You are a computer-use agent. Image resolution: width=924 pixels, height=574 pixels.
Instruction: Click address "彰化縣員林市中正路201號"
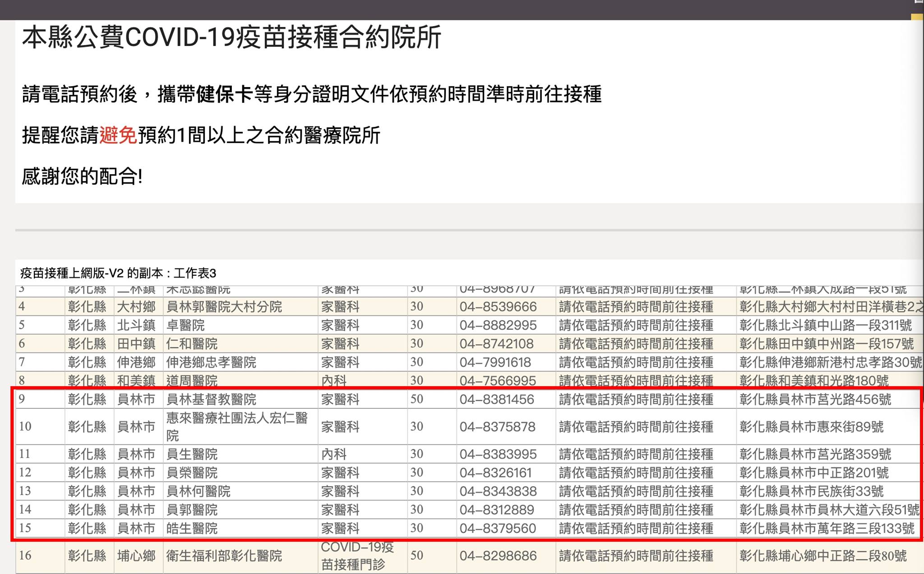(814, 472)
